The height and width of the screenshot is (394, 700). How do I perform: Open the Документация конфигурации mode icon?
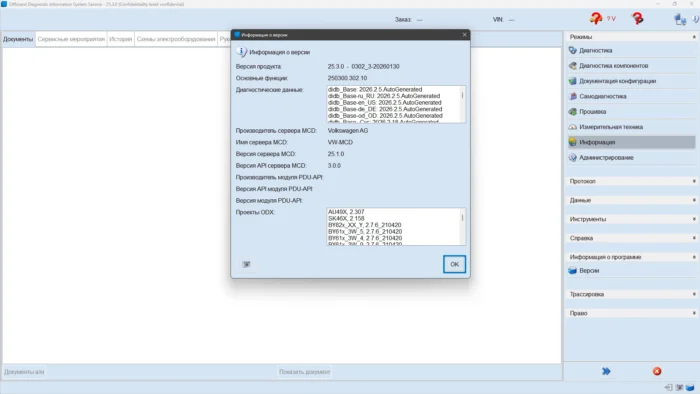click(x=573, y=81)
